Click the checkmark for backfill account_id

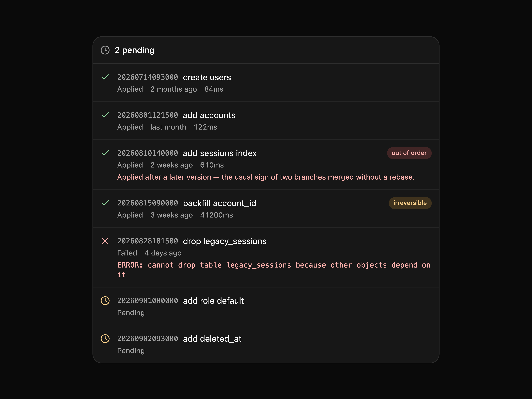(x=105, y=203)
